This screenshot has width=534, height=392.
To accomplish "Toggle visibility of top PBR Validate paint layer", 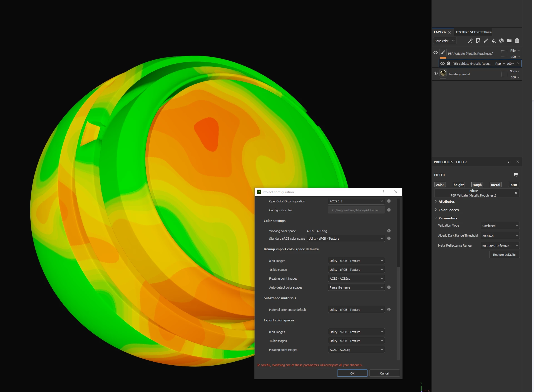I will pyautogui.click(x=436, y=53).
